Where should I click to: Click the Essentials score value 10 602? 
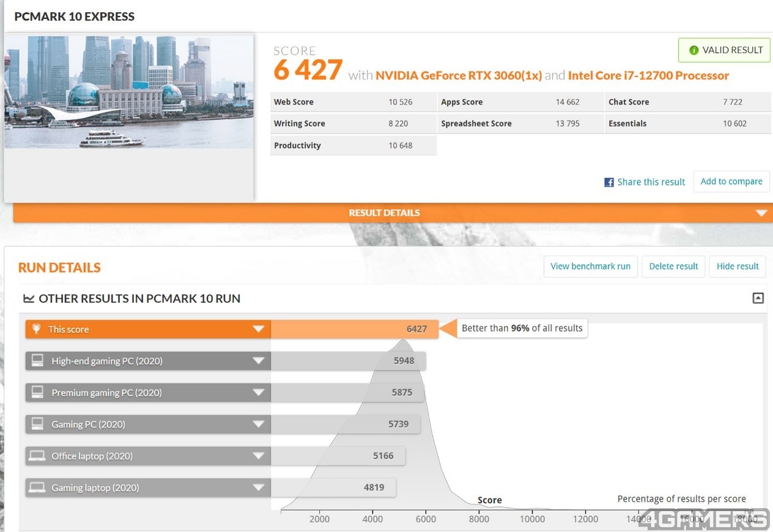click(734, 124)
